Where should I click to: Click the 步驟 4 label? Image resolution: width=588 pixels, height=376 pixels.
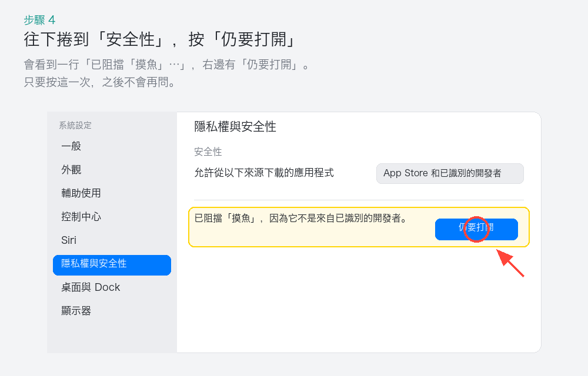click(x=39, y=20)
